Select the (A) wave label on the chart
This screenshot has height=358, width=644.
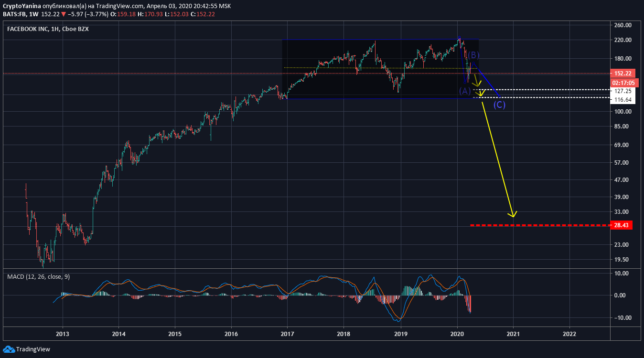coord(465,91)
